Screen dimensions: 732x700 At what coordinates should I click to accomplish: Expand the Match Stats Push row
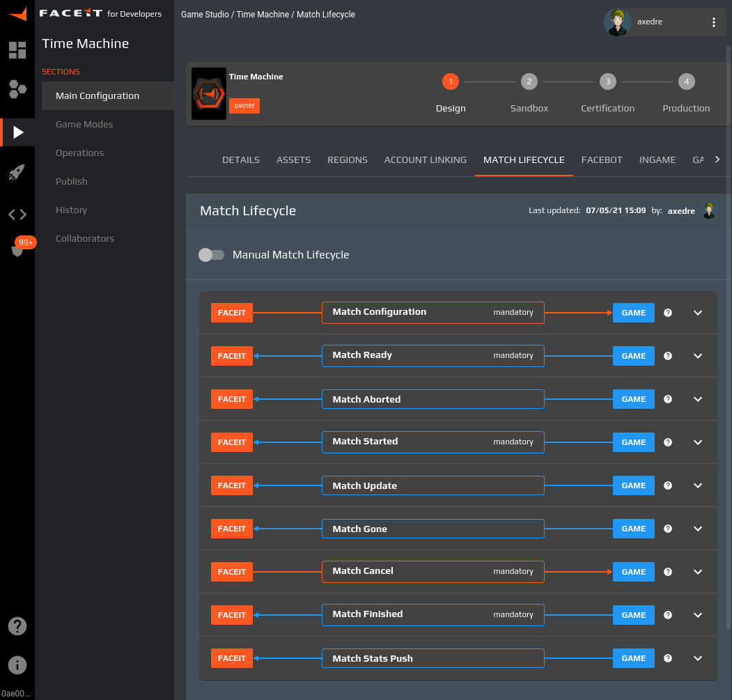698,658
